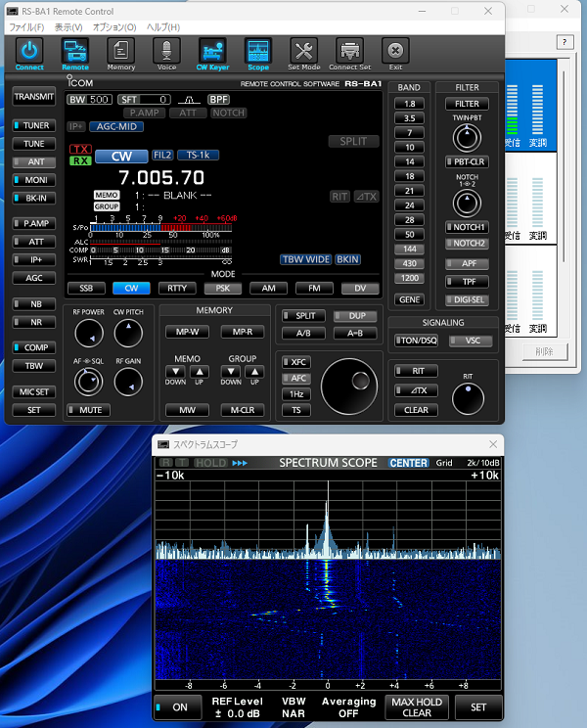Image resolution: width=587 pixels, height=728 pixels.
Task: Toggle the MUTE button
Action: click(89, 410)
